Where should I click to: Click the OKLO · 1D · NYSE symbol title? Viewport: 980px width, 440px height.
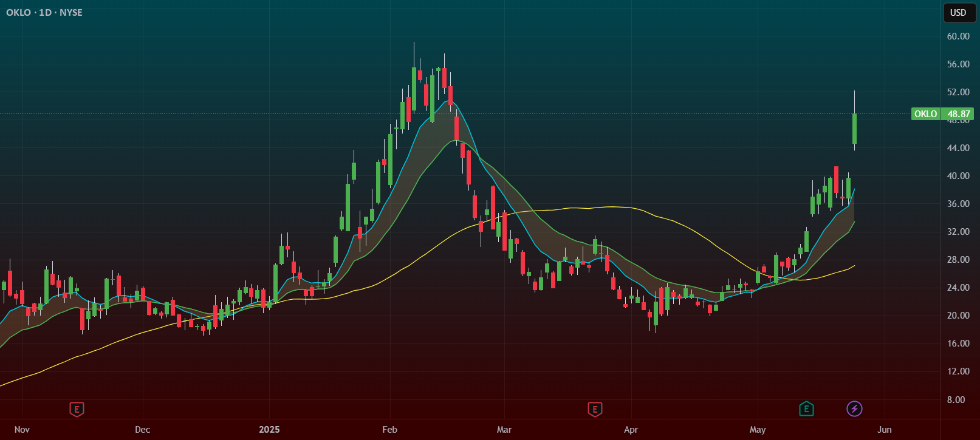[44, 13]
